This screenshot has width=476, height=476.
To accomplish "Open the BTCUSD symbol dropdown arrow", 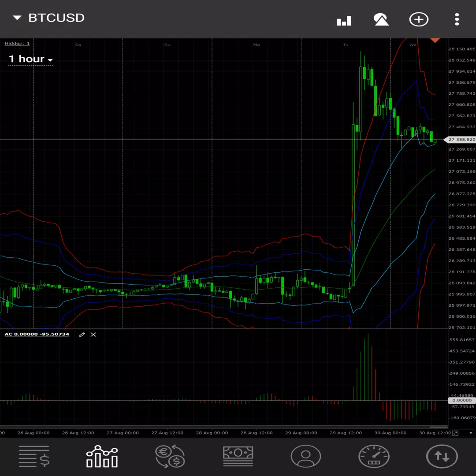I will pyautogui.click(x=17, y=18).
